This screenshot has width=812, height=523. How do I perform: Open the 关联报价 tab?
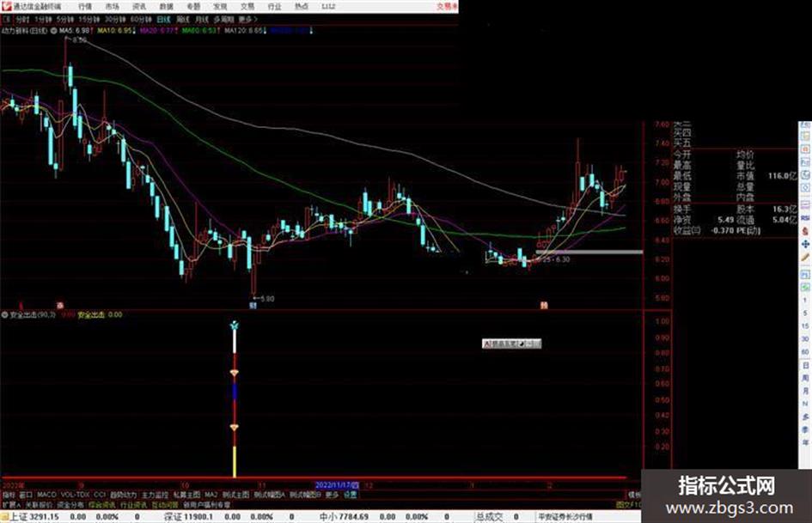(39, 504)
